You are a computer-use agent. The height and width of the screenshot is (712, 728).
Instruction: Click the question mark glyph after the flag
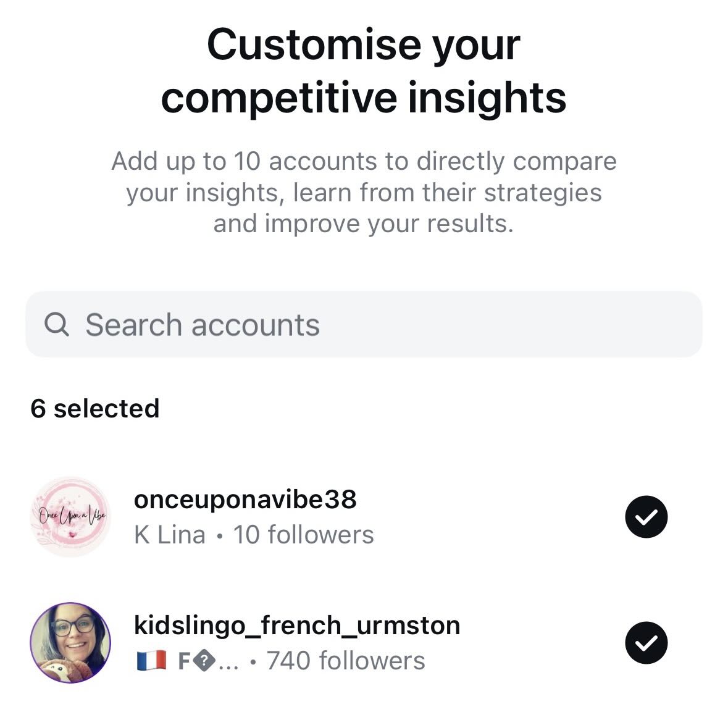pyautogui.click(x=204, y=660)
